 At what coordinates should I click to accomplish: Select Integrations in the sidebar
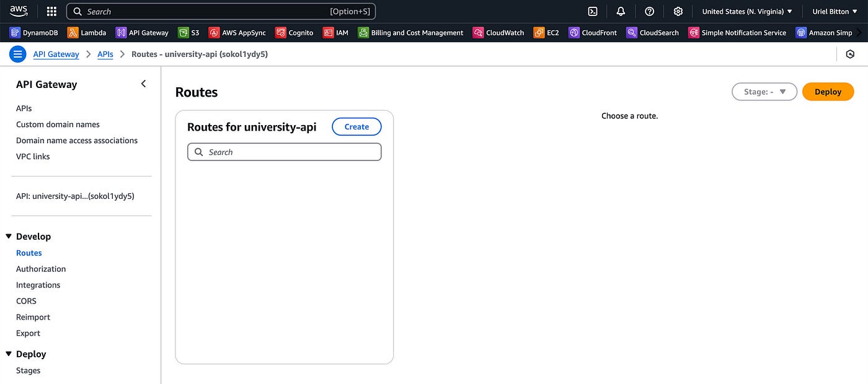click(x=38, y=285)
